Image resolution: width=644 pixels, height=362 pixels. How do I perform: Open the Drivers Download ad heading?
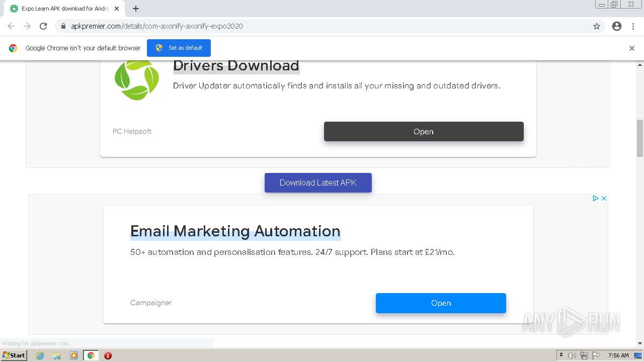pos(236,66)
